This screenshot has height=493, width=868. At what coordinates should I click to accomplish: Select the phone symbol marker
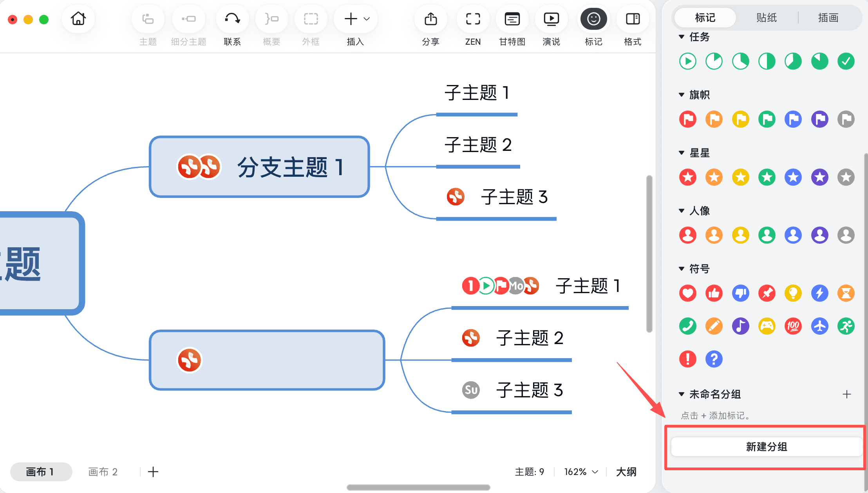click(688, 326)
